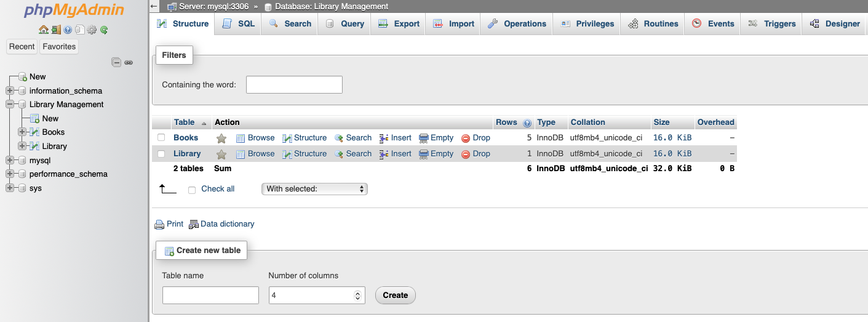Select the Library table row checkbox
The height and width of the screenshot is (322, 868).
click(161, 154)
